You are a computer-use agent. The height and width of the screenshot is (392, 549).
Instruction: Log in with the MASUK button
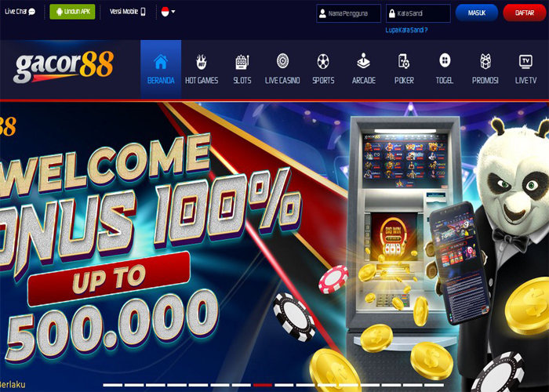477,13
